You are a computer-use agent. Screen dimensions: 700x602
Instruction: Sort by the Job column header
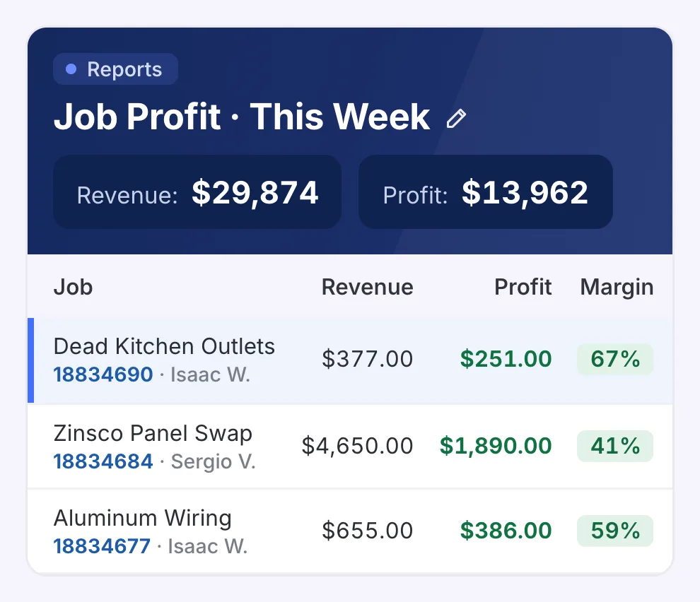click(x=74, y=286)
